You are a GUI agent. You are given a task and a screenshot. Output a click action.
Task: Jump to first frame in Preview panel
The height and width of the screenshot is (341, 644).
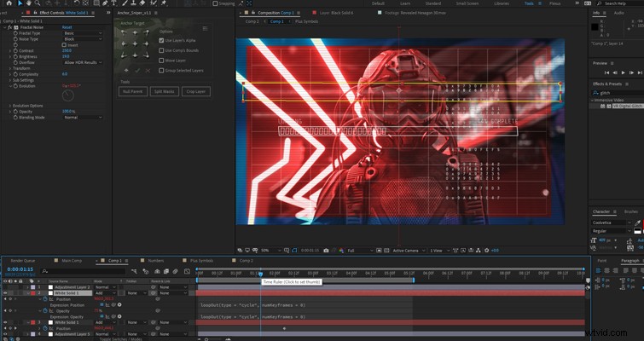coord(606,72)
